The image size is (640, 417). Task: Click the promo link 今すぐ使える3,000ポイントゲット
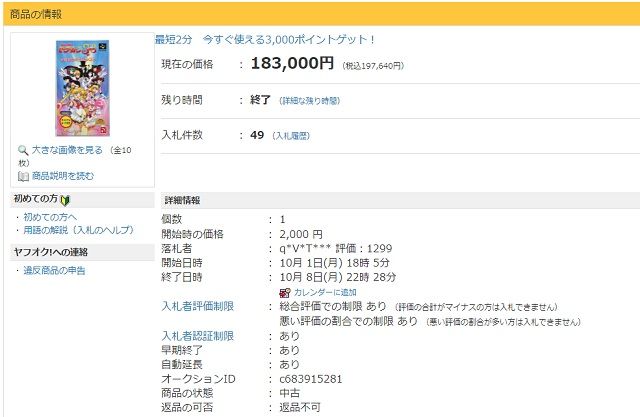point(289,40)
